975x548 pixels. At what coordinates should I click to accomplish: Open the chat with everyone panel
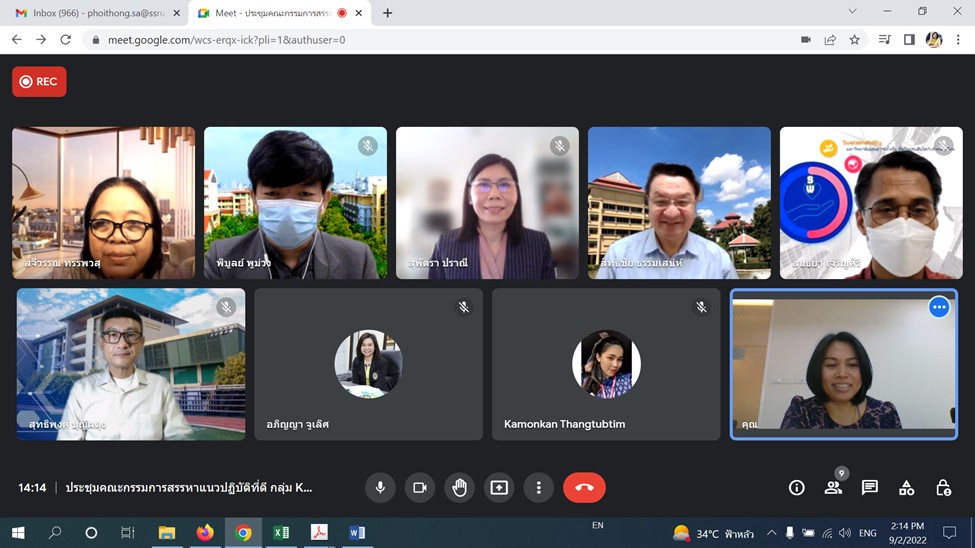(x=870, y=488)
